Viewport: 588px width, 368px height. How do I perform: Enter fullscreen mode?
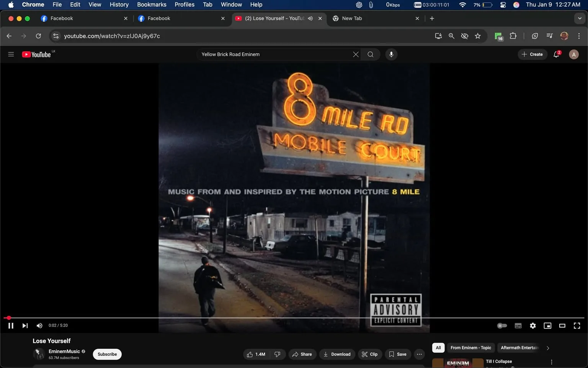tap(577, 325)
